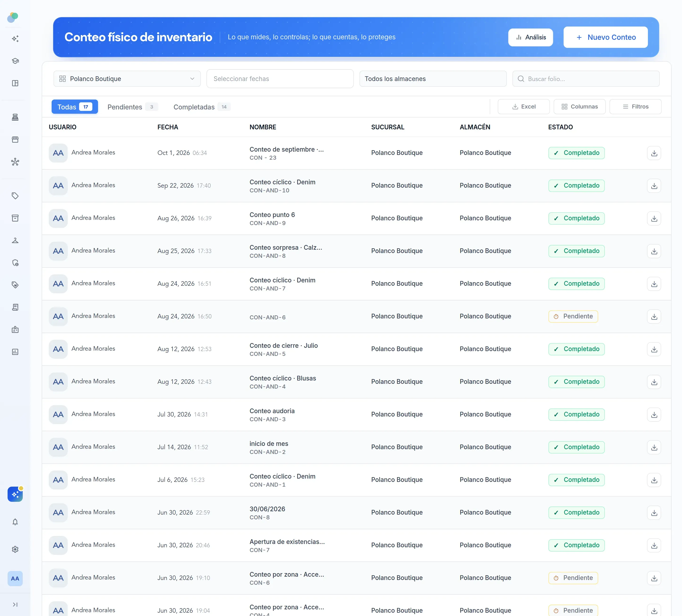Viewport: 682px width, 616px height.
Task: Switch to the Pendientes tab
Action: click(x=132, y=107)
